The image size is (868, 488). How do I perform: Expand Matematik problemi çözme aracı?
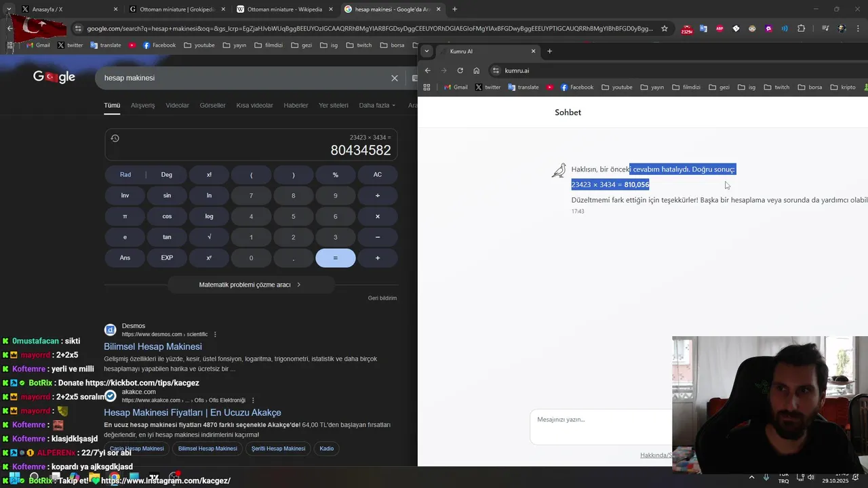250,285
